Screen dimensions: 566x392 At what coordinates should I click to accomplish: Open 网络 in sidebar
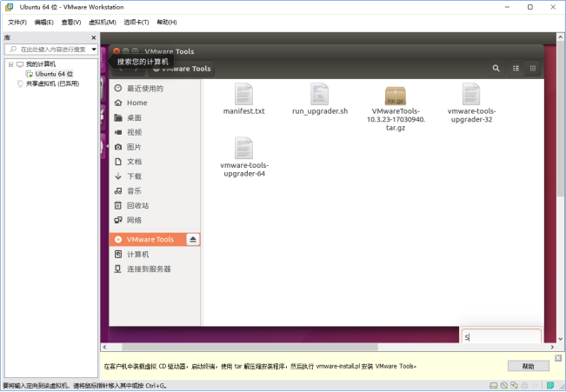pyautogui.click(x=155, y=220)
